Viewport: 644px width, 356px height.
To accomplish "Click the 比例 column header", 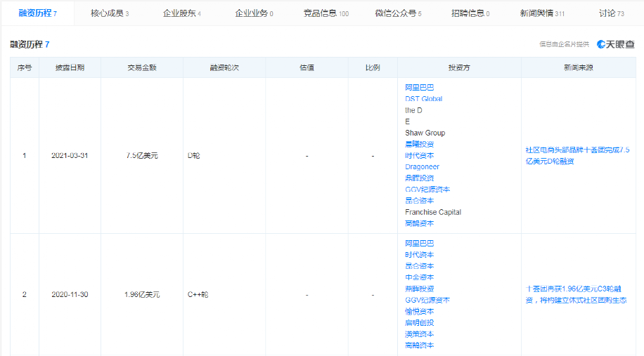I will [373, 67].
